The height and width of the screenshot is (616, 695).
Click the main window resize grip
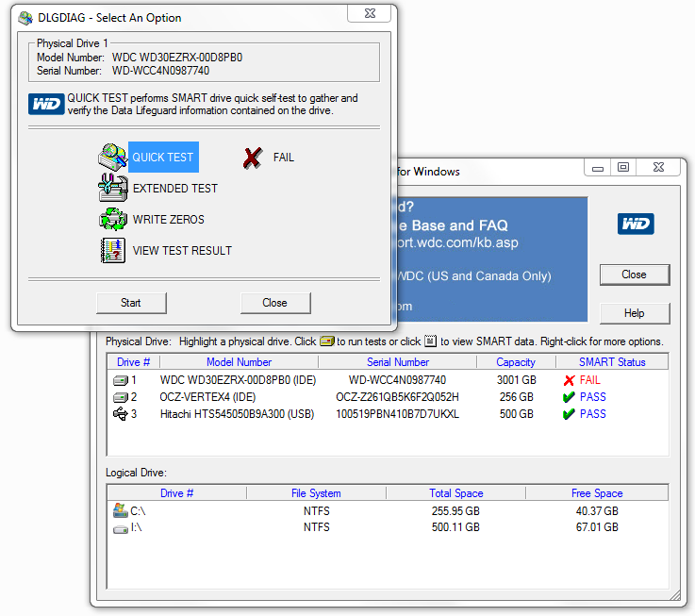coord(674,595)
